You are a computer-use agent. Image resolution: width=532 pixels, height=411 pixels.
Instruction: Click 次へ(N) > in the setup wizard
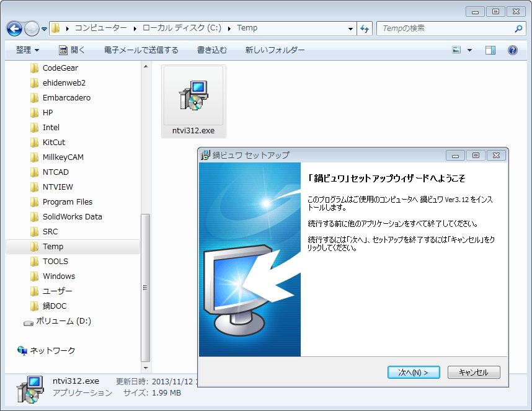coord(414,373)
